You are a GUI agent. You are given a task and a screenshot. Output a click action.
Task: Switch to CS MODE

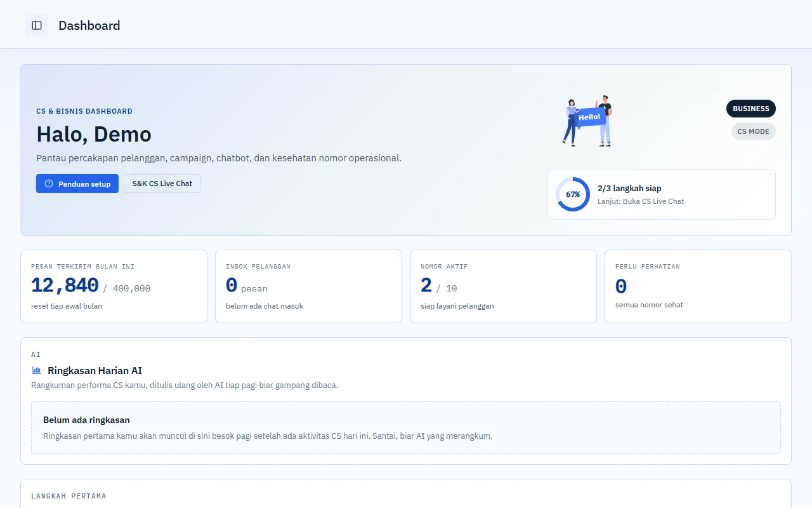tap(753, 131)
